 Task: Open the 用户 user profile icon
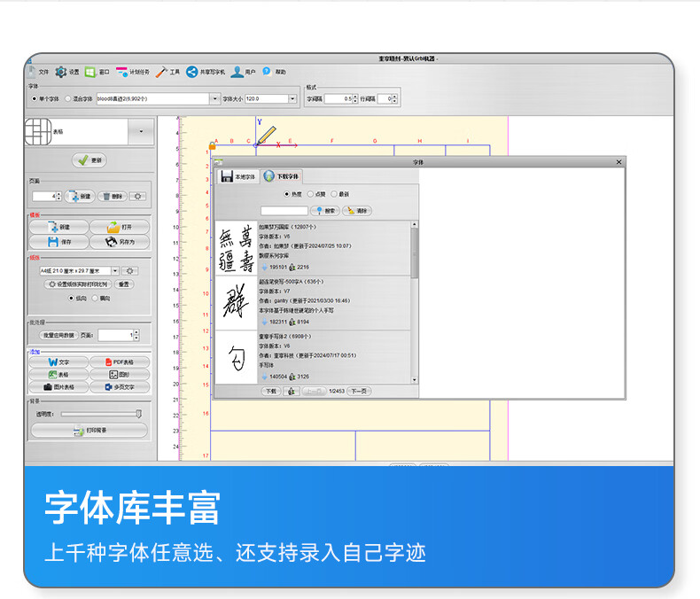coord(237,72)
